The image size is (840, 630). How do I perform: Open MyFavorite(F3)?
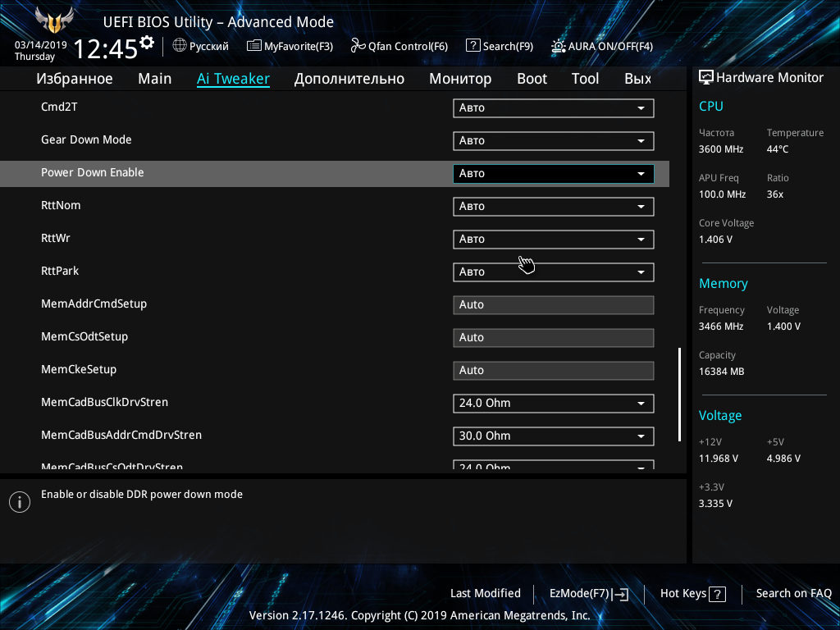290,46
